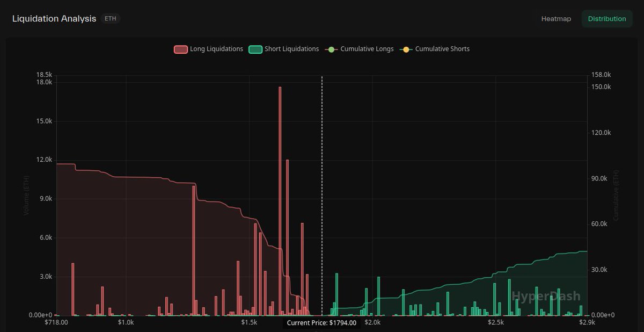Viewport: 644px width, 332px height.
Task: Click the HyperDash watermark logo
Action: 545,296
